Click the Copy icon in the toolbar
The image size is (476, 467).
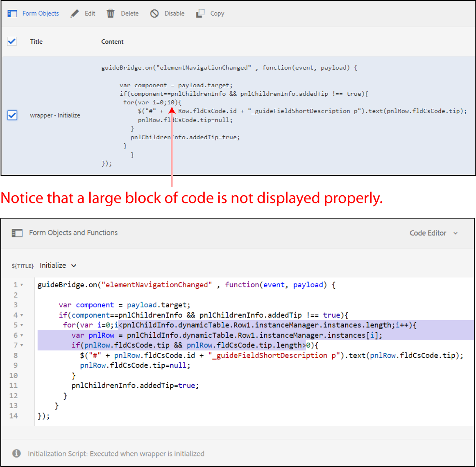pyautogui.click(x=200, y=13)
